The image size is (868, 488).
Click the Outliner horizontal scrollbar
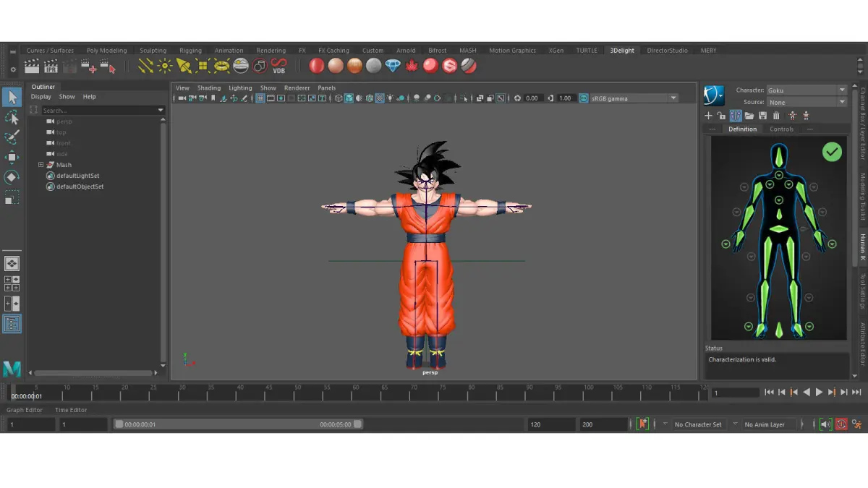pos(94,373)
